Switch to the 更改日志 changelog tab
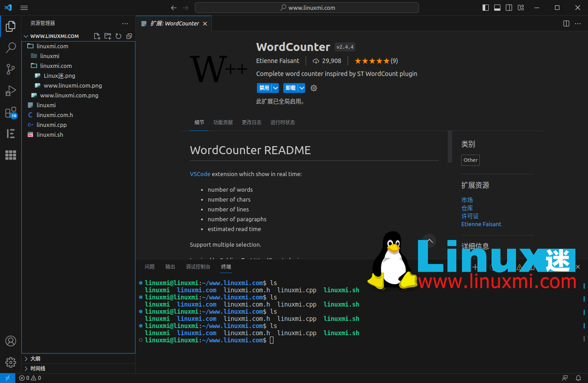This screenshot has height=383, width=588. tap(252, 122)
